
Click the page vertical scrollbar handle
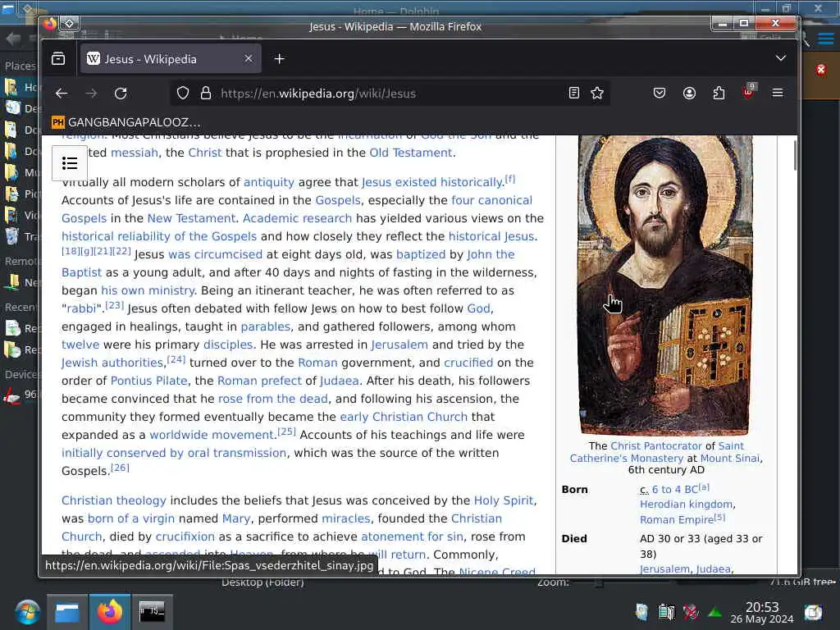coord(795,155)
